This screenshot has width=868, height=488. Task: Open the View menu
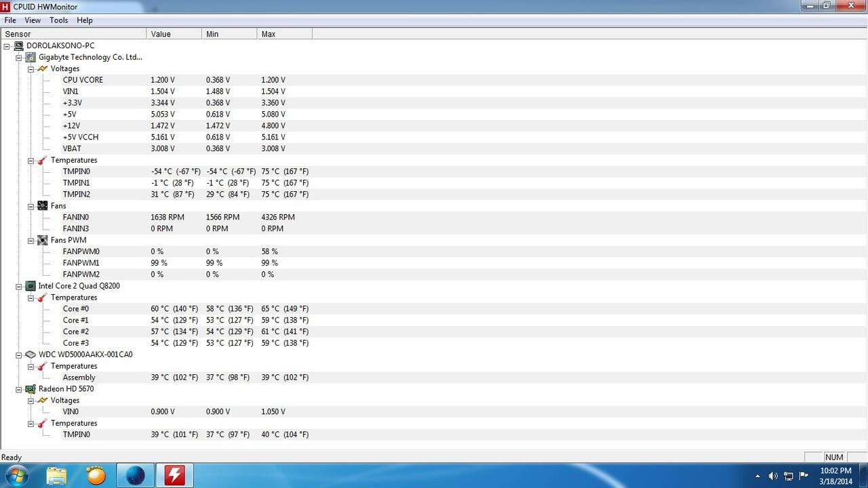coord(33,20)
